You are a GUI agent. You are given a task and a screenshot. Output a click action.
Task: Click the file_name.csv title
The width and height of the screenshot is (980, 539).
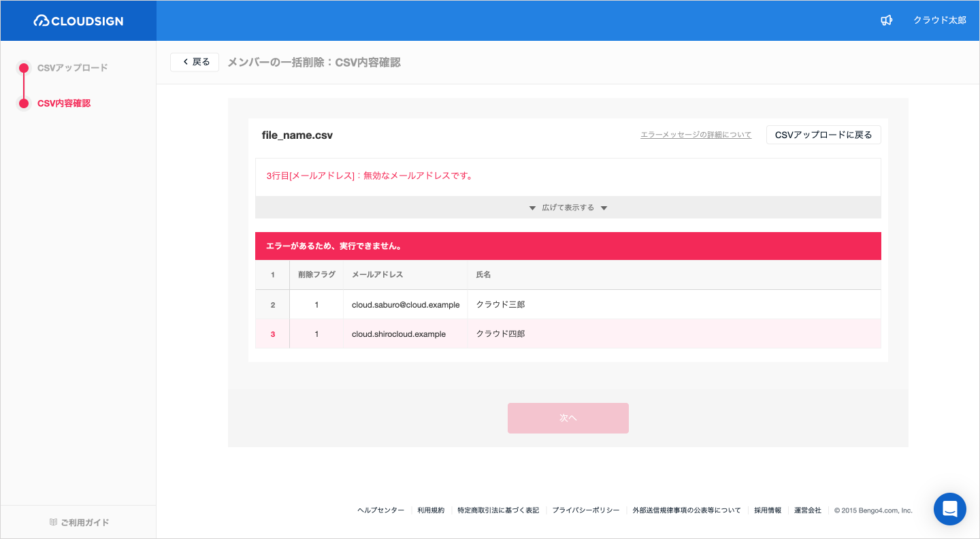tap(297, 135)
